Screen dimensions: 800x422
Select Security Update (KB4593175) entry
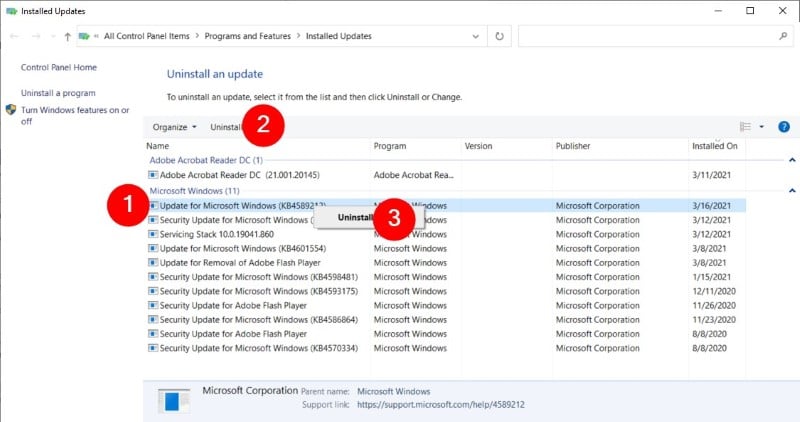pyautogui.click(x=259, y=291)
